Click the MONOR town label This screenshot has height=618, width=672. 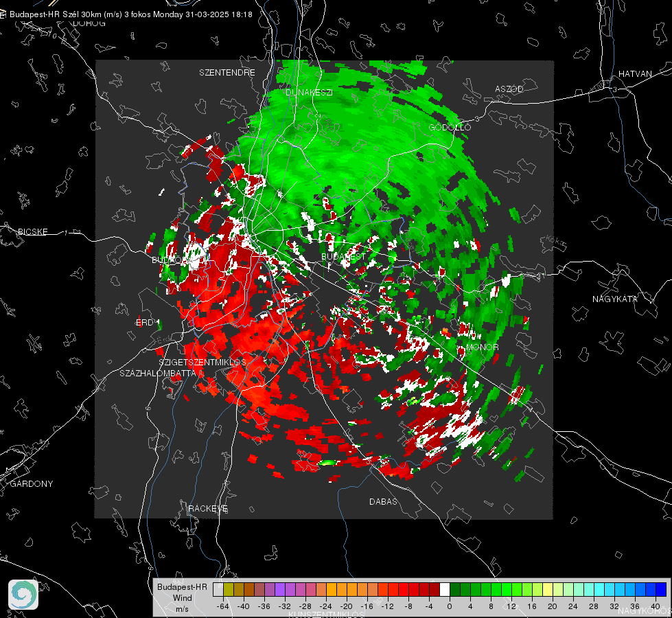[482, 347]
